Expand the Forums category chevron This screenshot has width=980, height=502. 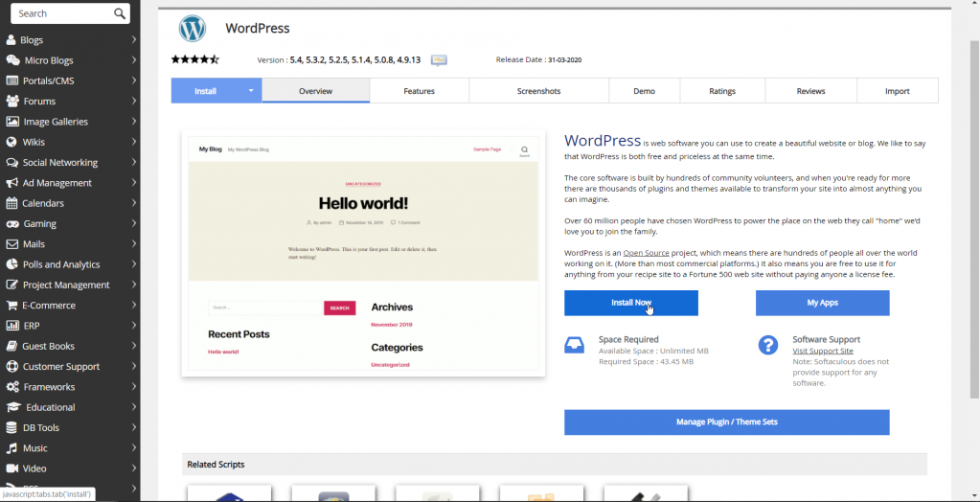pyautogui.click(x=134, y=102)
